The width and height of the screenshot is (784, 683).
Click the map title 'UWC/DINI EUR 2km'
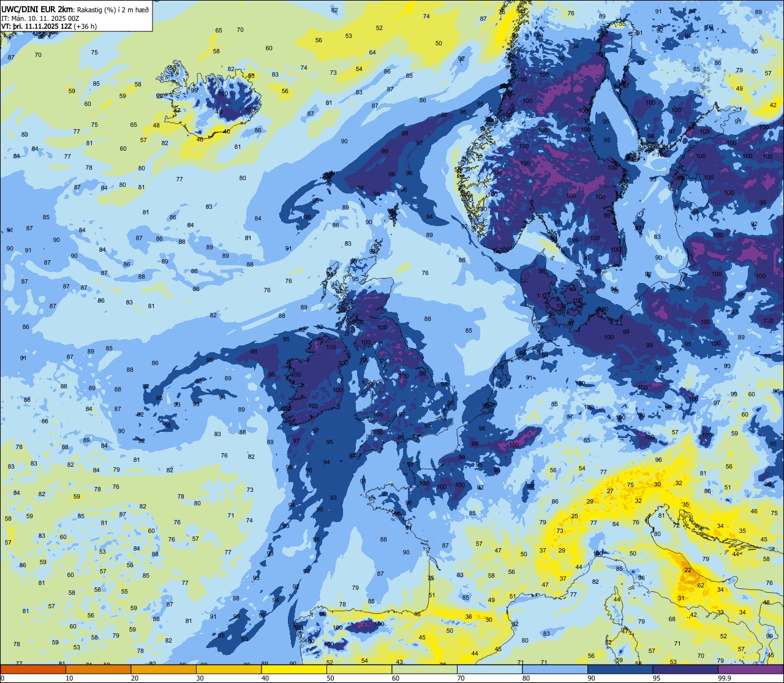[37, 9]
